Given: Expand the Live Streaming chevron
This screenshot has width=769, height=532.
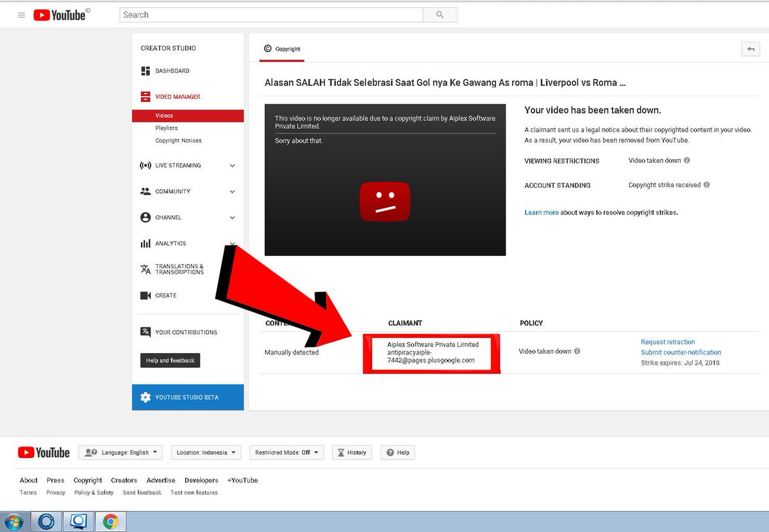Looking at the screenshot, I should [x=232, y=165].
